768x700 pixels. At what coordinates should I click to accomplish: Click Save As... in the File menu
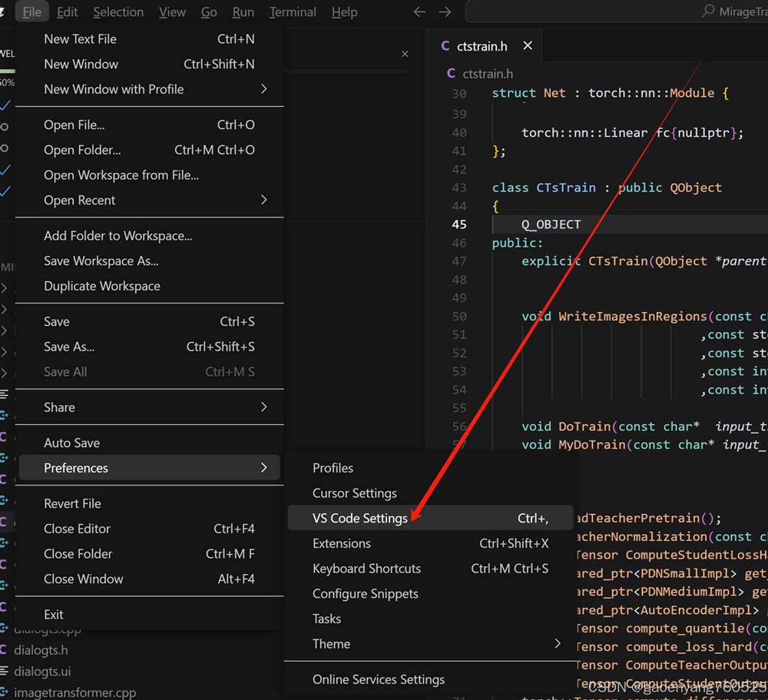click(x=69, y=347)
